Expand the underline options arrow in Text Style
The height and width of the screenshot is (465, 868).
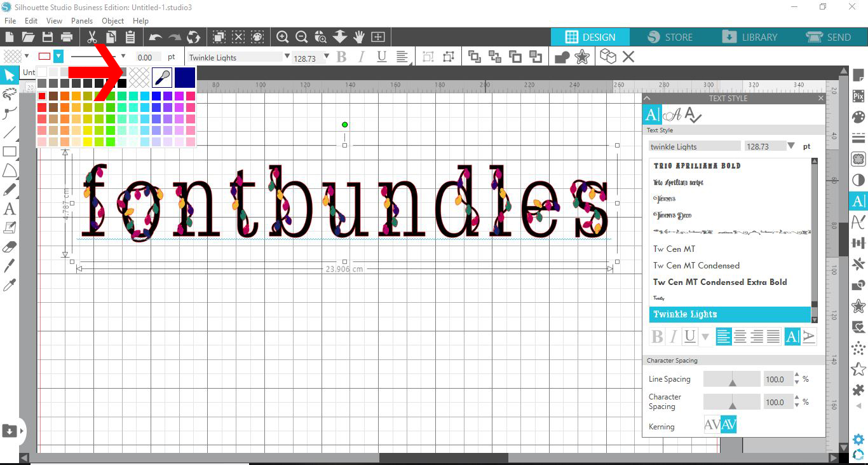705,337
